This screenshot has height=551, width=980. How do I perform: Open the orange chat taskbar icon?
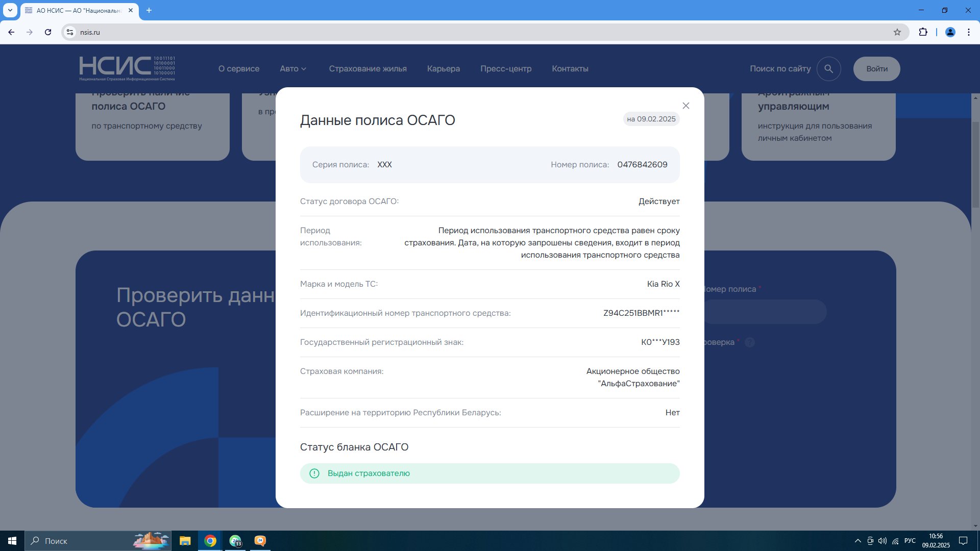point(260,541)
